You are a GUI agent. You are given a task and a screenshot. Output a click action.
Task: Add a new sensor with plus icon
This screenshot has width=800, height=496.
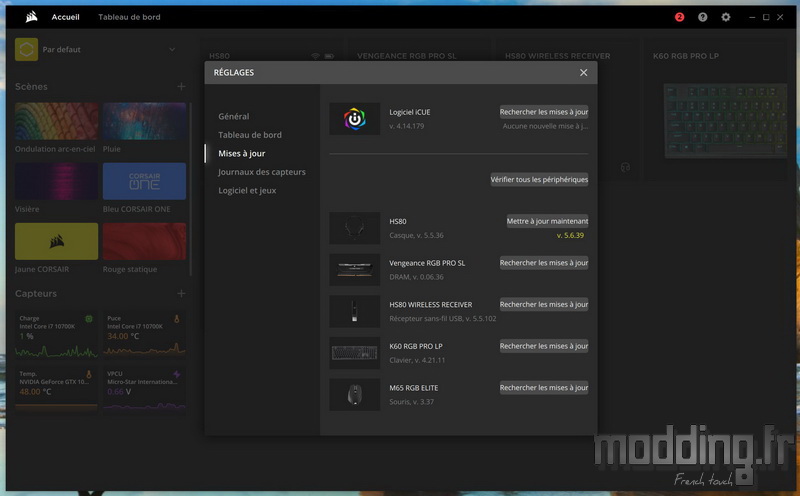pyautogui.click(x=181, y=293)
